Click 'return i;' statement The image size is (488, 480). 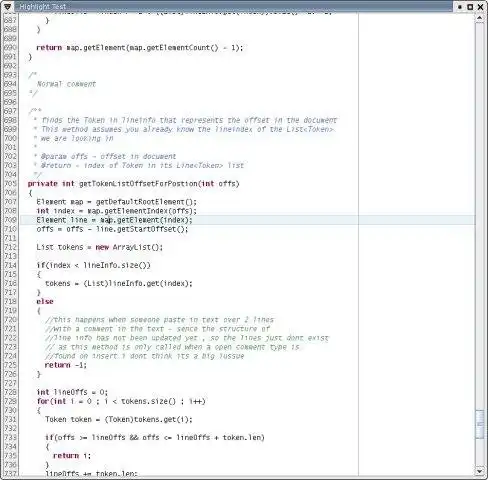[x=72, y=456]
